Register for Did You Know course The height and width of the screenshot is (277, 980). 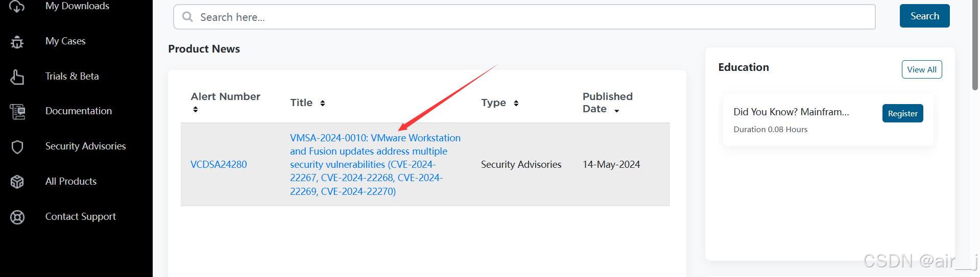pyautogui.click(x=902, y=113)
